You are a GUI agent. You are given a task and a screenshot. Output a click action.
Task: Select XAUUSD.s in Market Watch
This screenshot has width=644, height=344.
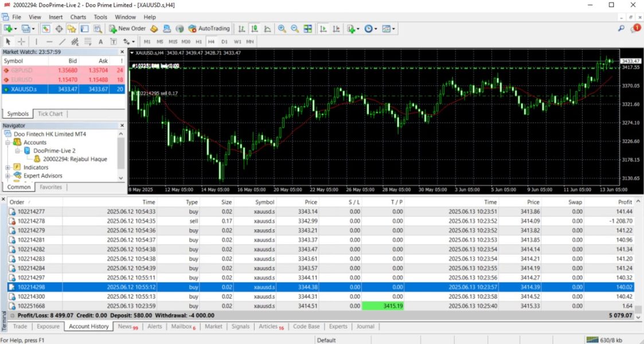click(24, 89)
